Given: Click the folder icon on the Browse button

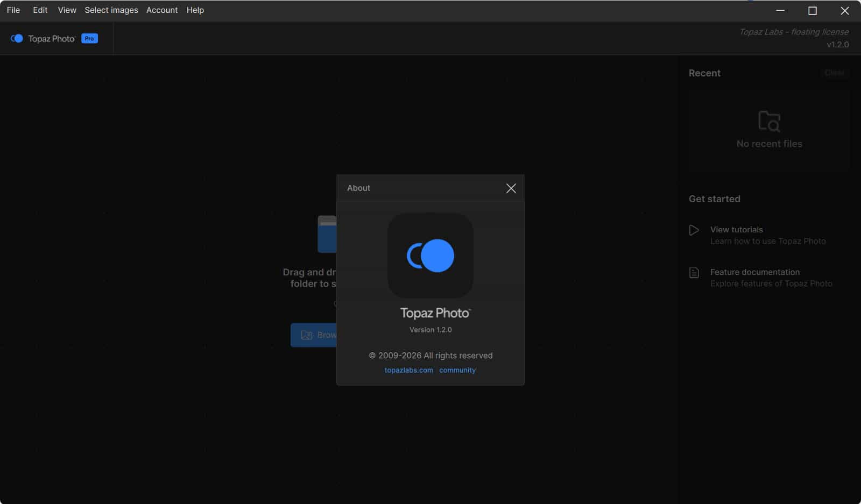Looking at the screenshot, I should pos(306,335).
